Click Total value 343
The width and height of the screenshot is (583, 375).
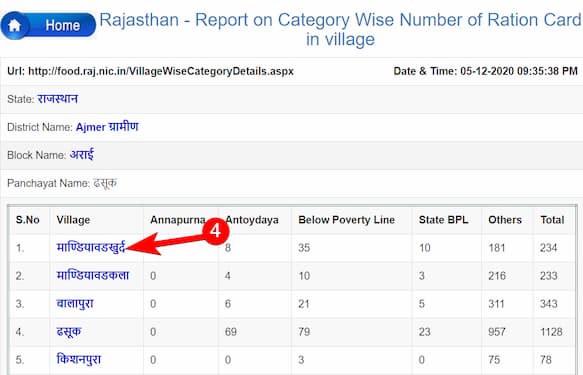point(548,304)
